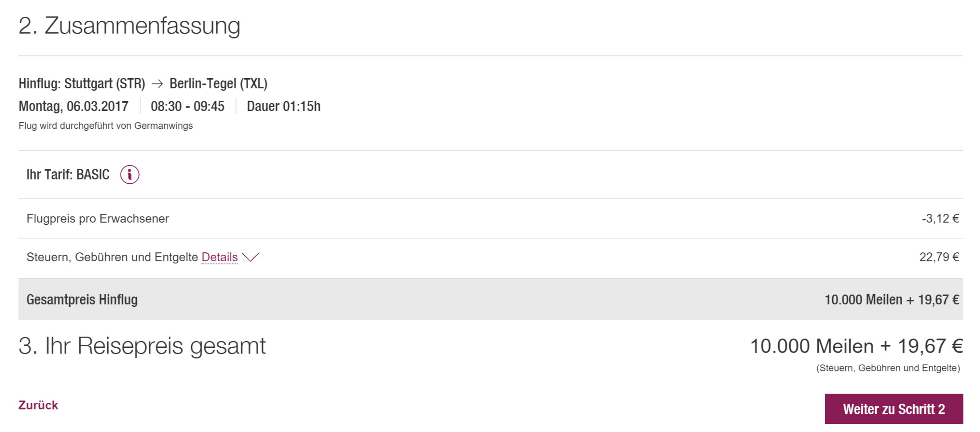Click the arrow icon between Stuttgart and Berlin-Tegel
Viewport: 980px width, 432px height.
pyautogui.click(x=157, y=84)
